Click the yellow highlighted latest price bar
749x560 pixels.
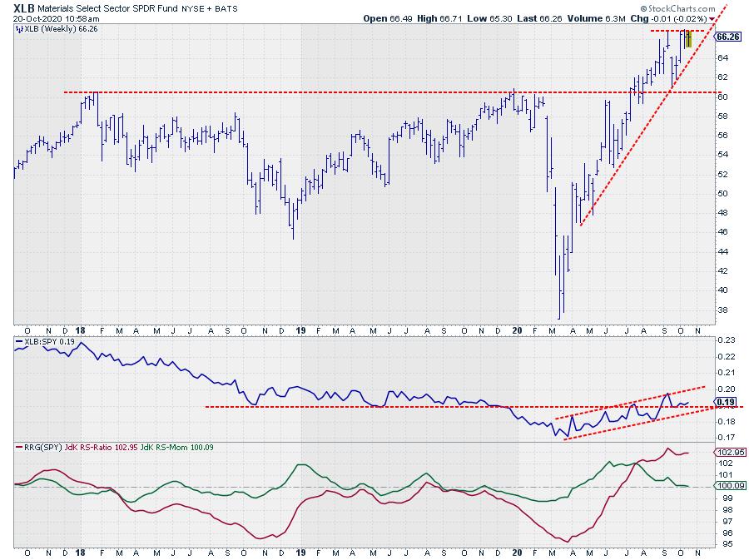[687, 38]
